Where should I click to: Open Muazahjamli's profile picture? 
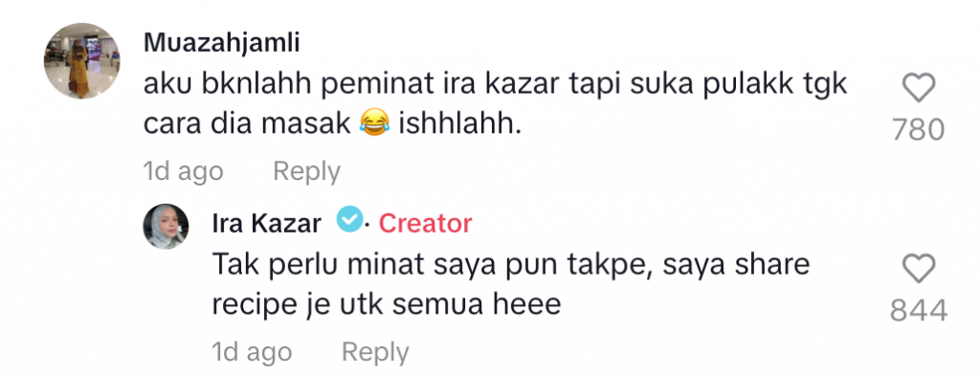point(81,60)
